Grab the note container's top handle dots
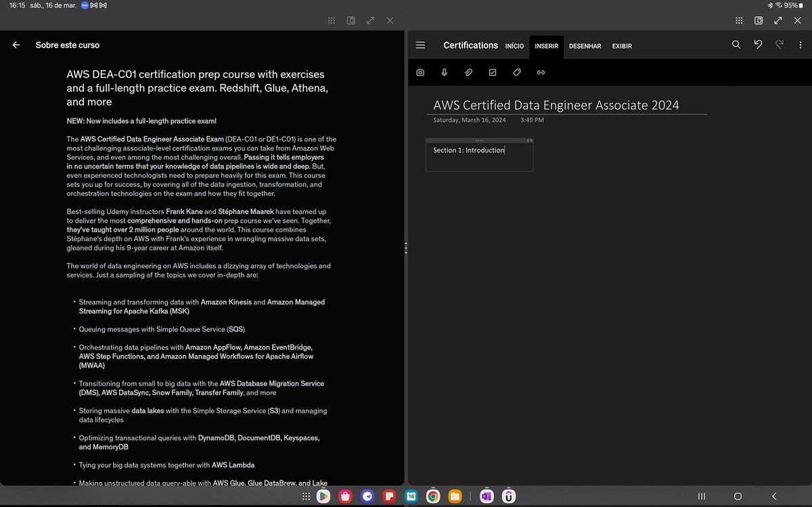The image size is (812, 507). 479,140
